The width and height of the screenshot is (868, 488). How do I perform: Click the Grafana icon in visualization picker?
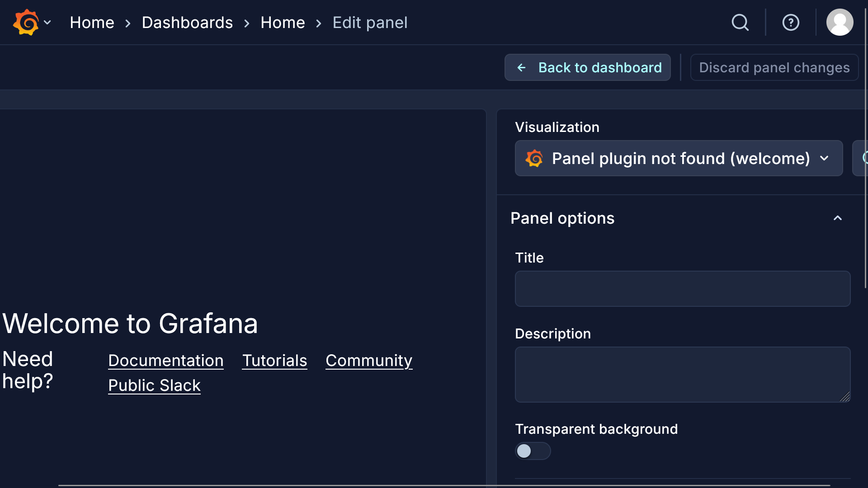[x=534, y=159]
